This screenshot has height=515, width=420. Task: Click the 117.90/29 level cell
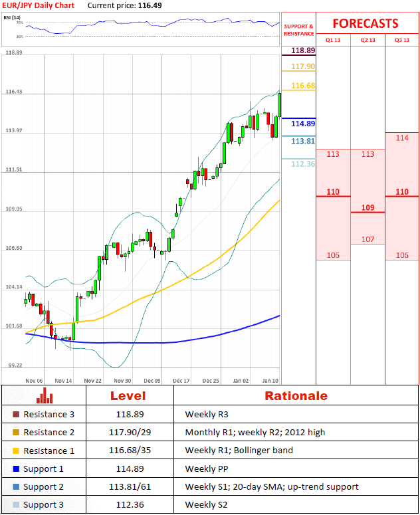pos(130,432)
